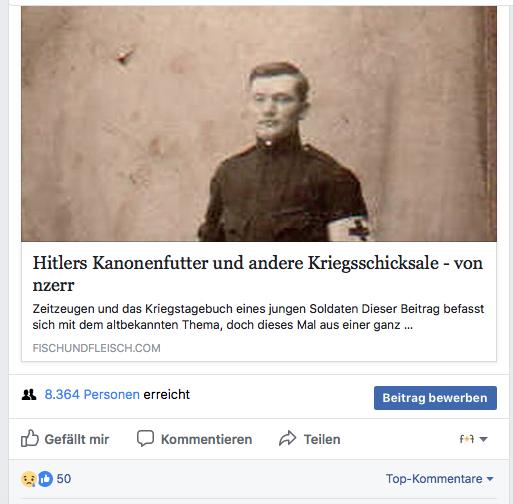The height and width of the screenshot is (504, 513).
Task: Open the blue like reaction icon
Action: coord(45,479)
